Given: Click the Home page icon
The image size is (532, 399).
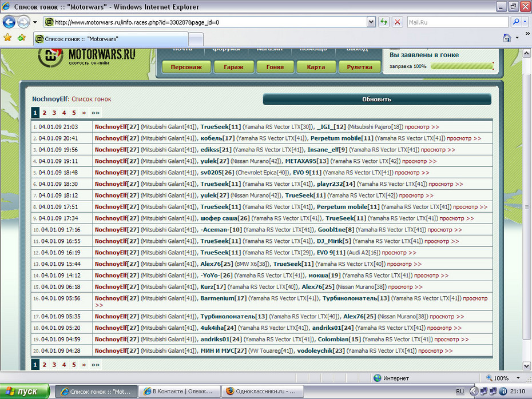Looking at the screenshot, I should [507, 38].
